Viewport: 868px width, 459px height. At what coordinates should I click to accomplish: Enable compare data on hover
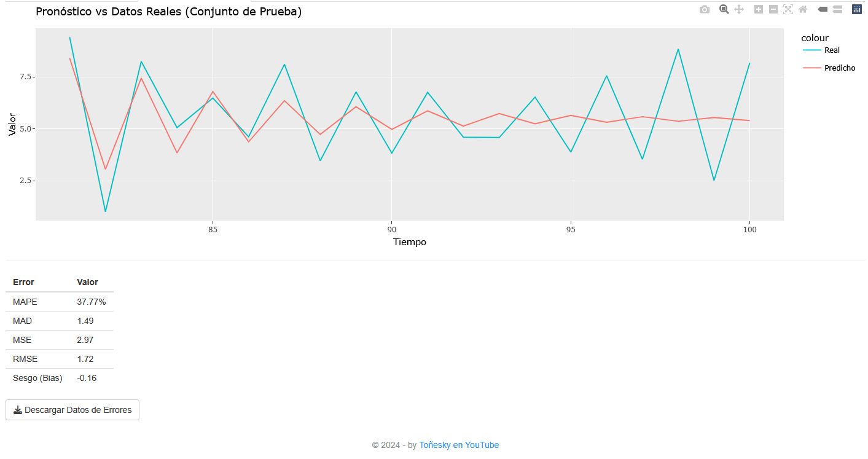pyautogui.click(x=837, y=9)
